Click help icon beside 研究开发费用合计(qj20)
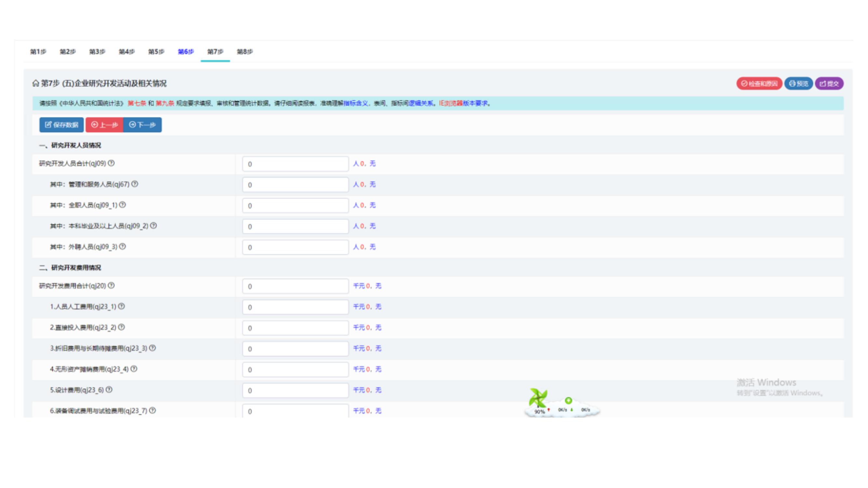The width and height of the screenshot is (868, 488). point(111,286)
